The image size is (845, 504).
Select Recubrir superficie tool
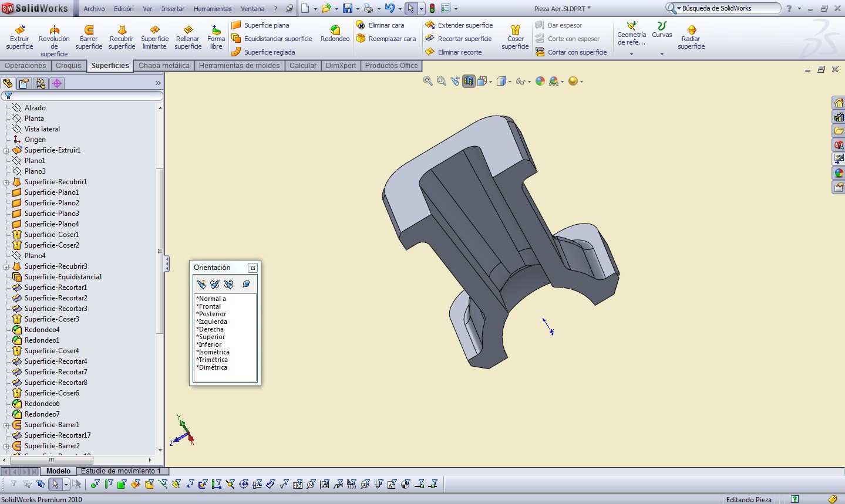tap(122, 38)
